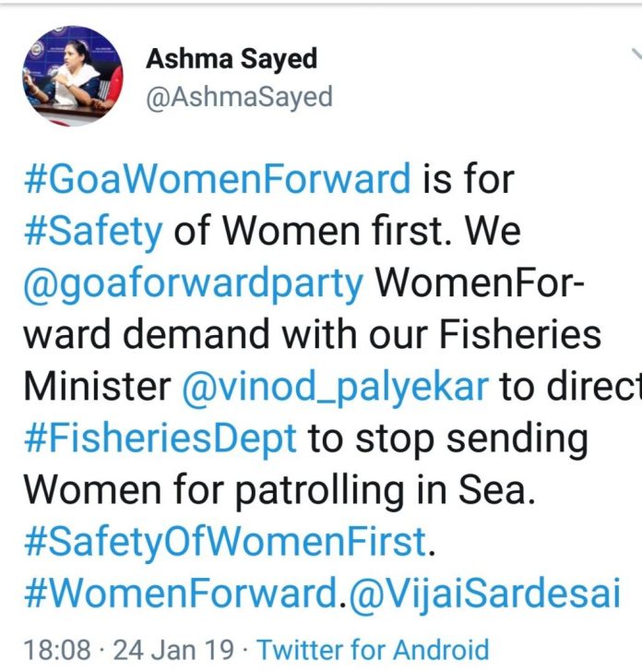Open the #SafetyOfWomenFirst hashtag
This screenshot has width=642, height=672.
click(x=225, y=541)
